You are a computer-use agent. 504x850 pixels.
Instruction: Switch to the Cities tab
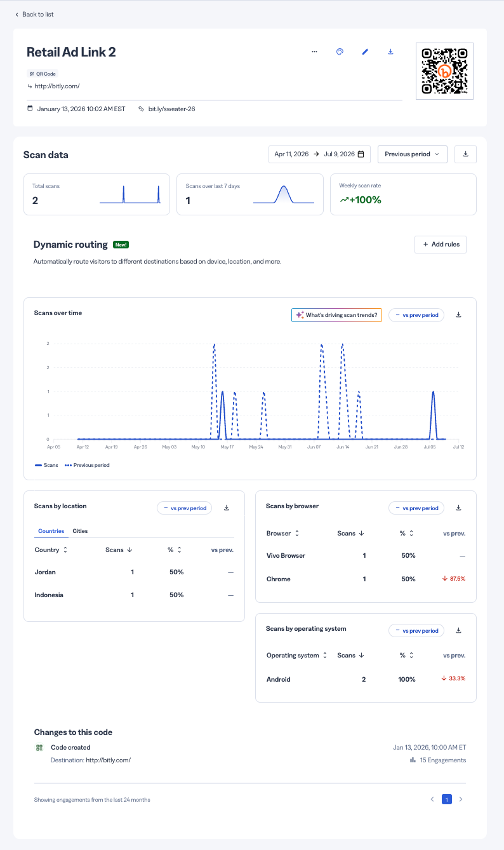pos(80,531)
